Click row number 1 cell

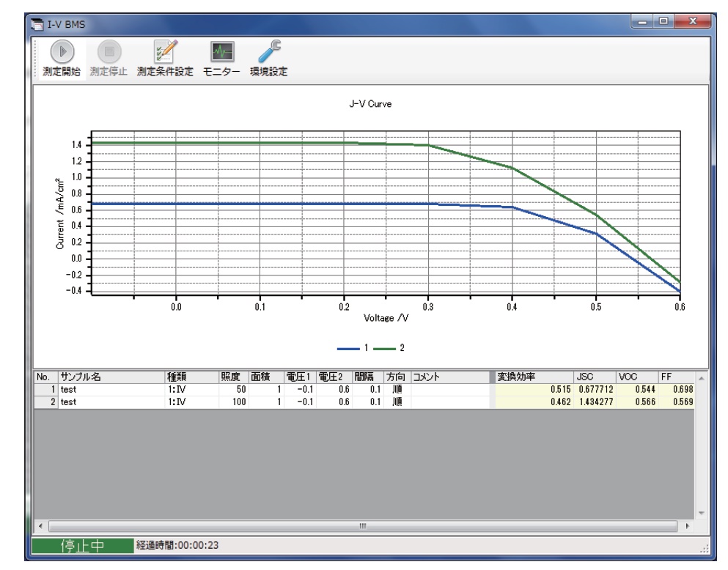pos(46,390)
